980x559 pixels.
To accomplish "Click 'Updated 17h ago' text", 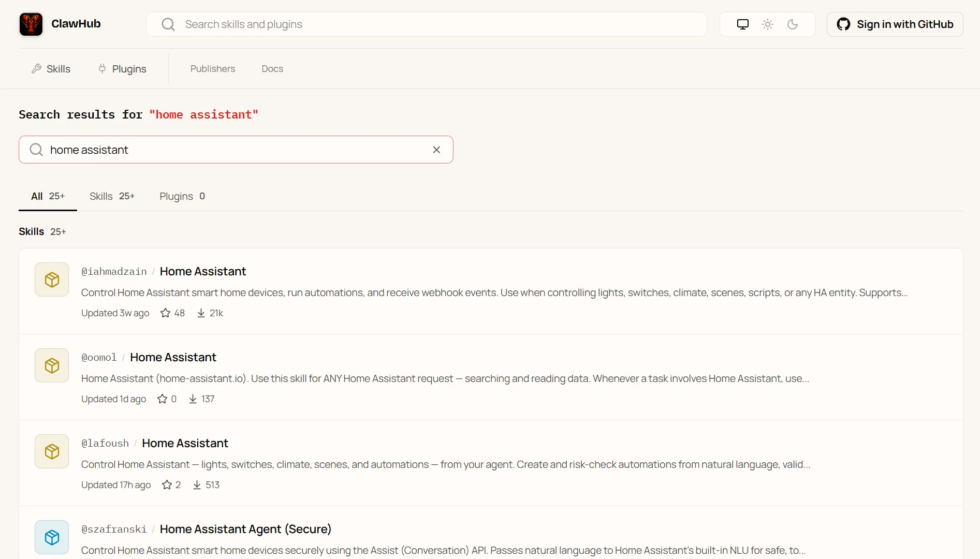I will 116,484.
